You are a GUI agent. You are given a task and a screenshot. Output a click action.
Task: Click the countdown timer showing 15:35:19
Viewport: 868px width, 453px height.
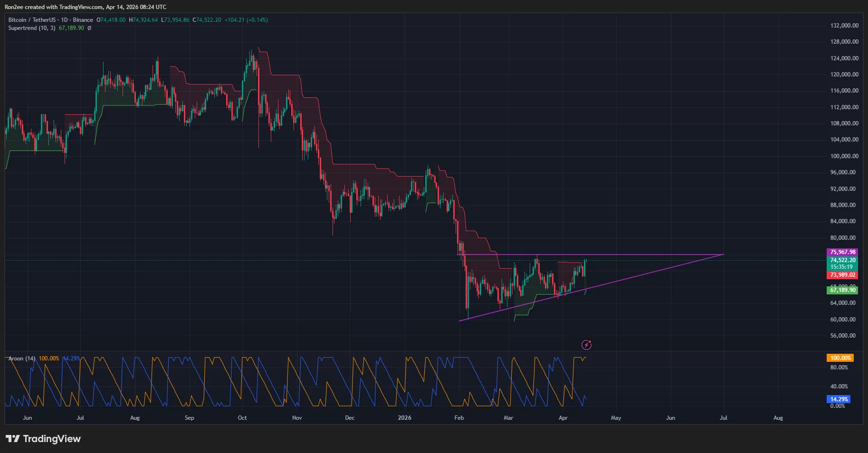842,267
